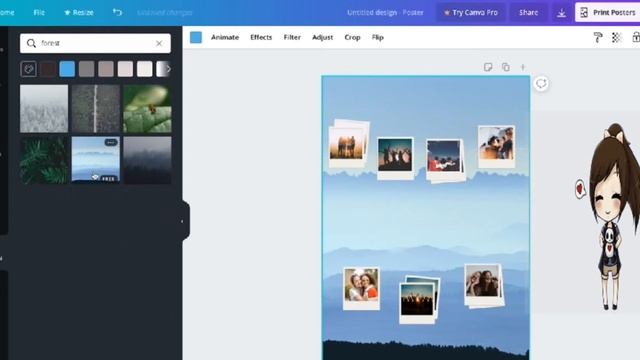Choose the blue misty mountains photo
The image size is (640, 360).
(x=96, y=160)
